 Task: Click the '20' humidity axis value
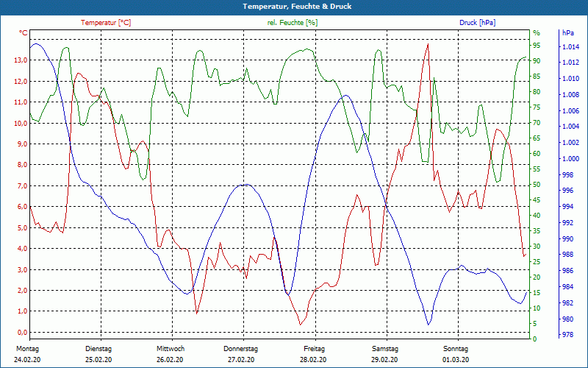(537, 277)
